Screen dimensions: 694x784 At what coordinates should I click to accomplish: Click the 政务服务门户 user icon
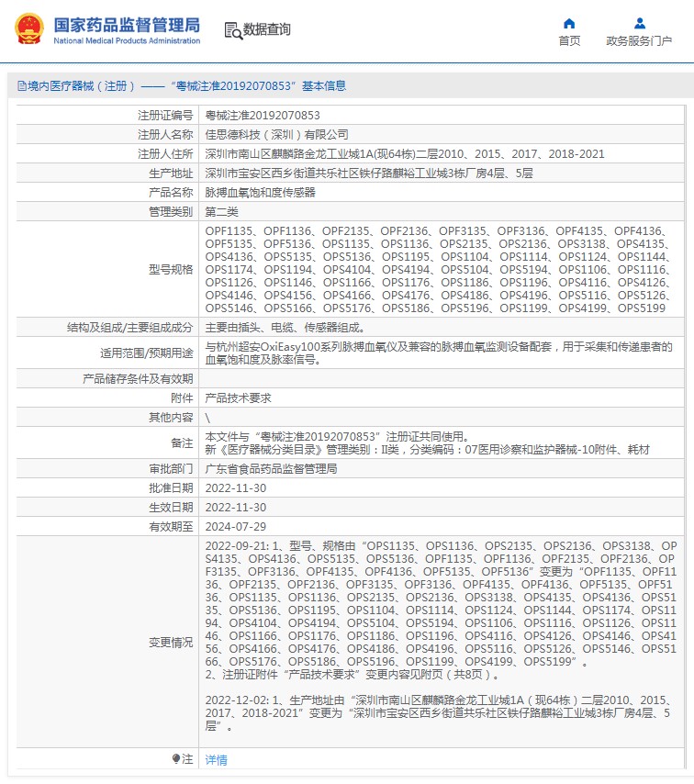tap(640, 24)
